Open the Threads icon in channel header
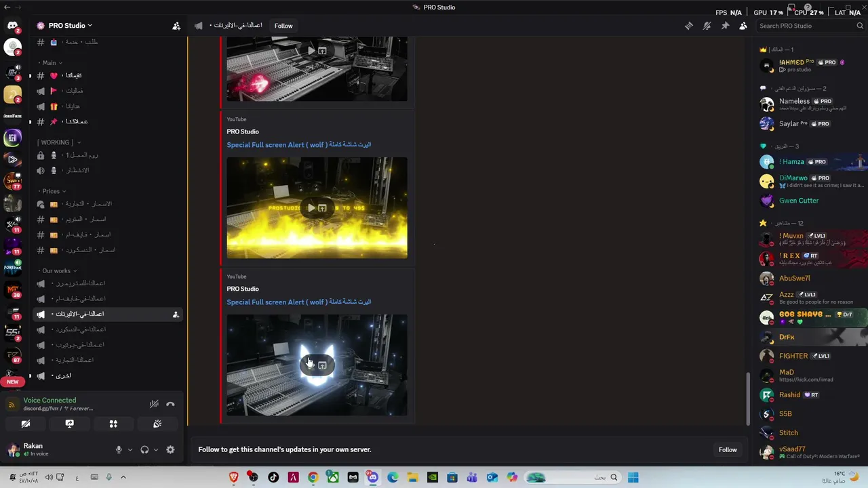Image resolution: width=868 pixels, height=488 pixels. point(689,26)
